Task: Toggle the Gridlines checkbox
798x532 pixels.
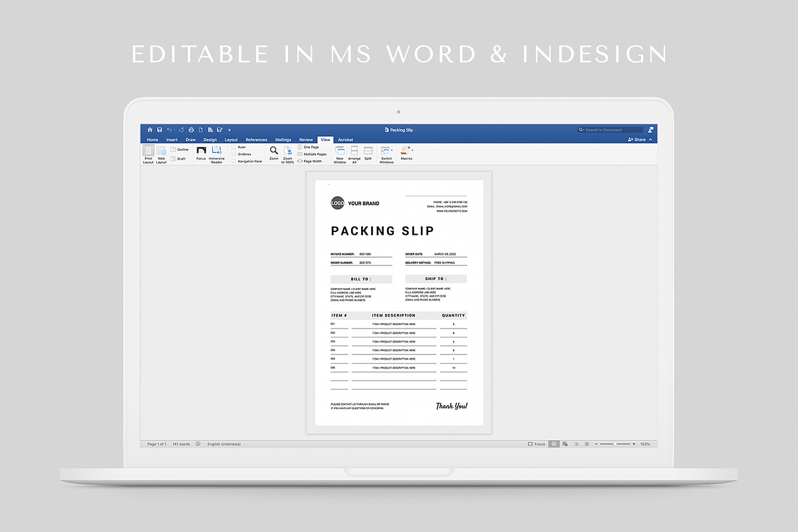Action: [234, 154]
